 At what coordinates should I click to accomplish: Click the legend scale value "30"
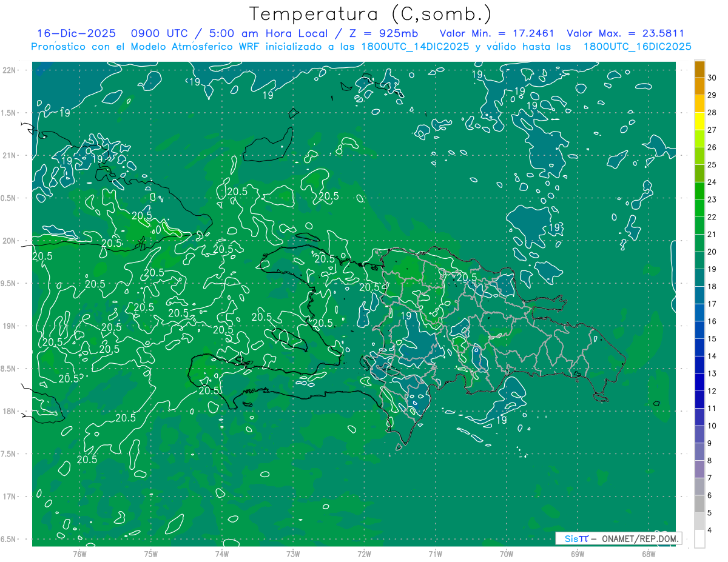pyautogui.click(x=712, y=78)
